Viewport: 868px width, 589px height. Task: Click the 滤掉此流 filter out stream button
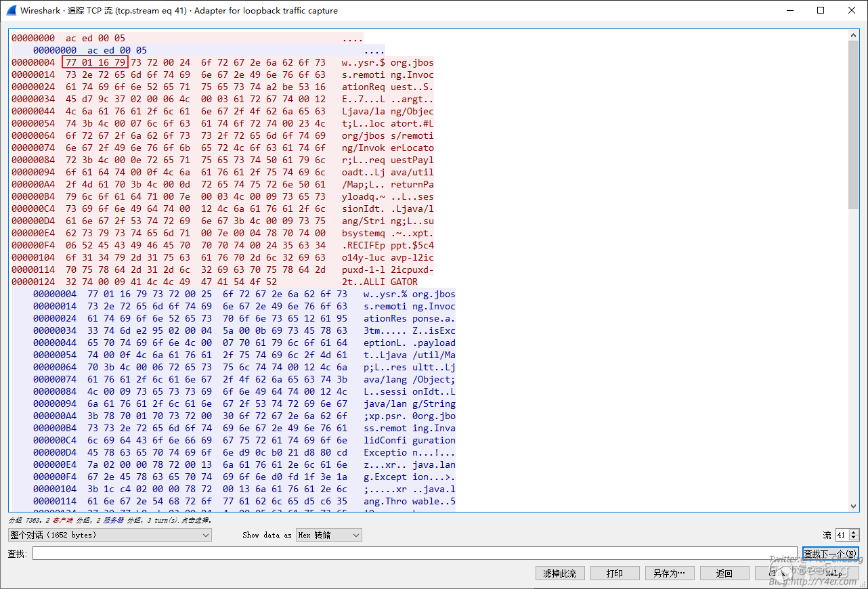pyautogui.click(x=561, y=573)
